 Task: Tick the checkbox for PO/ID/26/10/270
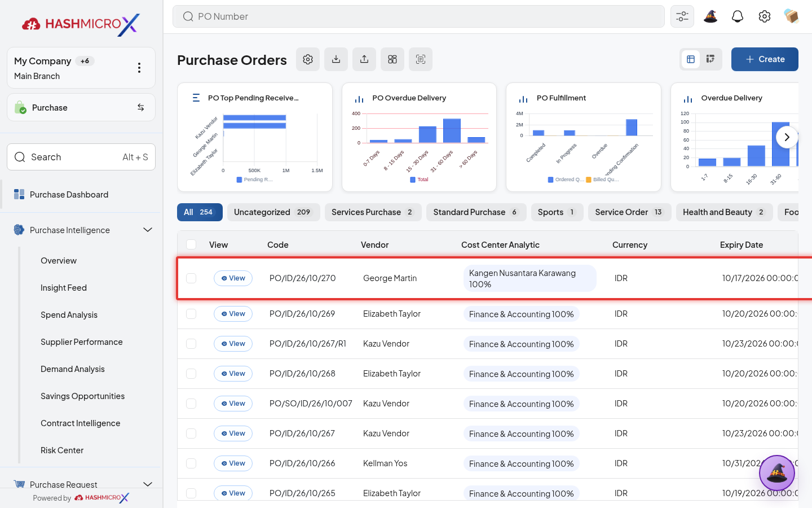(191, 278)
